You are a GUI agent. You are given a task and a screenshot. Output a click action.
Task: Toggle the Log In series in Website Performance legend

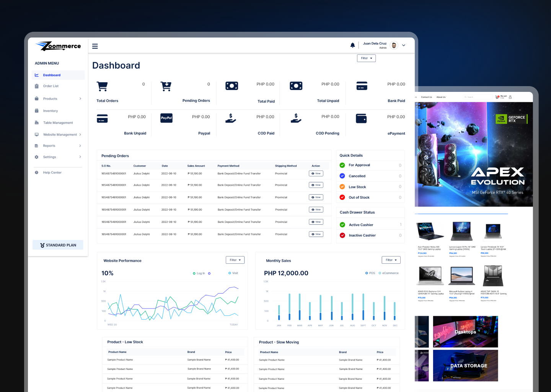199,273
